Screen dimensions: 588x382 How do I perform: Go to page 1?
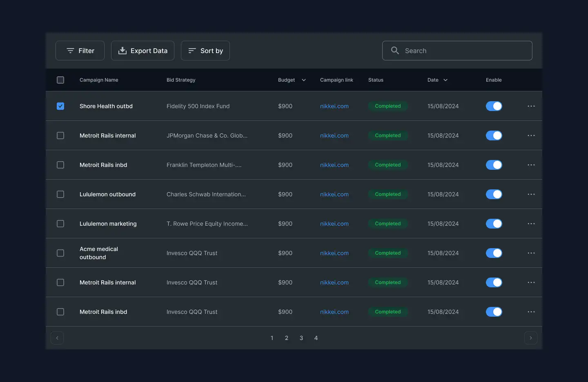(272, 338)
